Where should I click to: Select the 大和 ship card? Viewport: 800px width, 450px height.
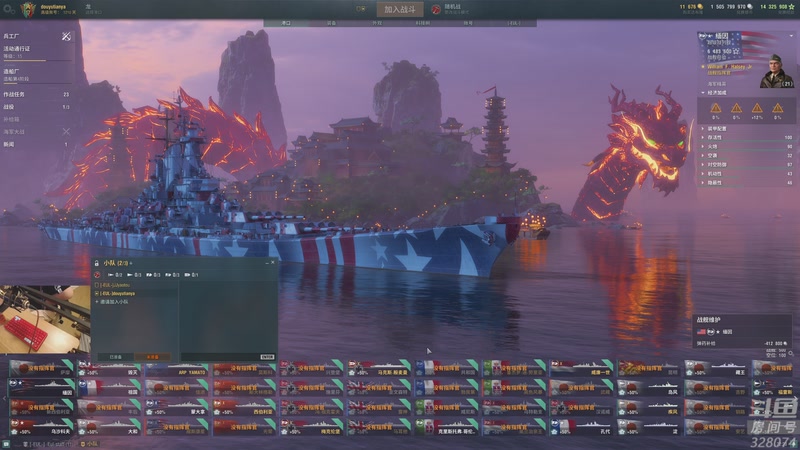pos(109,427)
